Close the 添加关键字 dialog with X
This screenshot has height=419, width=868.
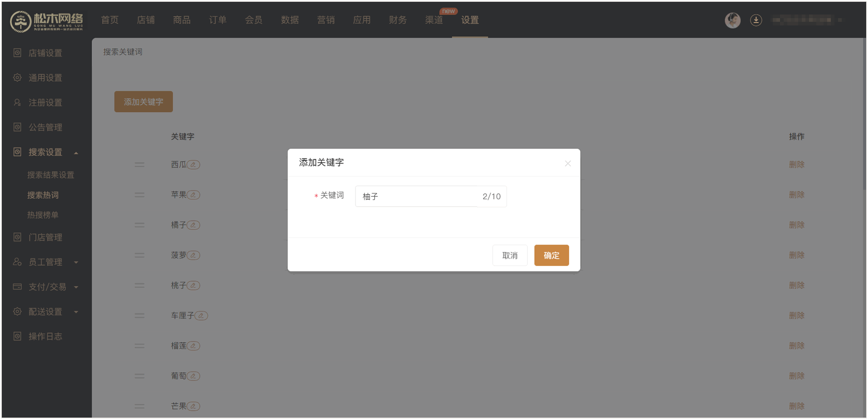tap(568, 163)
